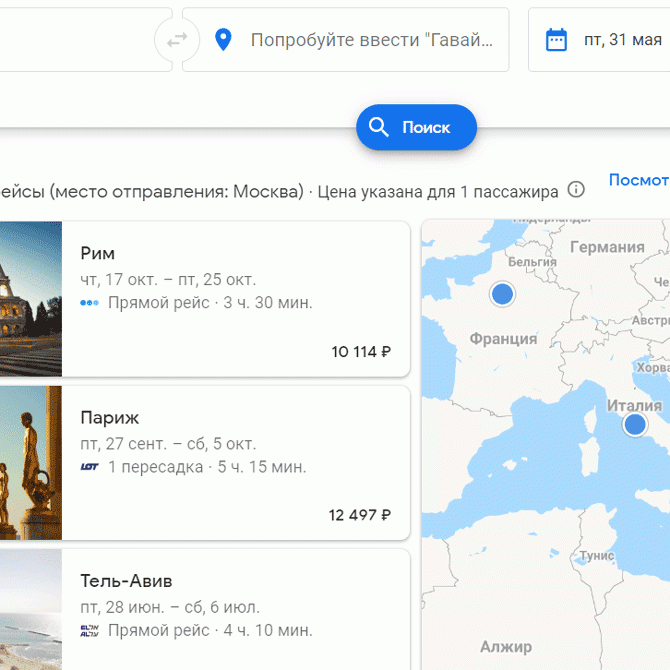670x670 pixels.
Task: Click the El Al logo on Тель-Авив card
Action: tap(89, 631)
